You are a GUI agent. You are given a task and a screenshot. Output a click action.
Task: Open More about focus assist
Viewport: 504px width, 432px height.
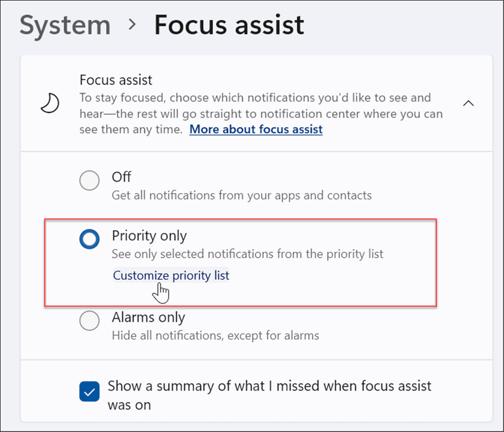[x=255, y=129]
